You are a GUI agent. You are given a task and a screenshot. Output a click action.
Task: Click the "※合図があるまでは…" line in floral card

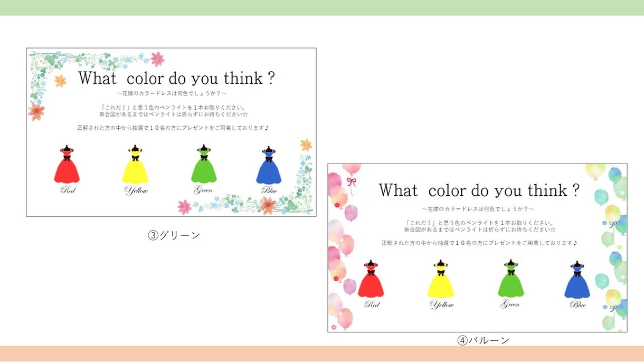pyautogui.click(x=173, y=114)
